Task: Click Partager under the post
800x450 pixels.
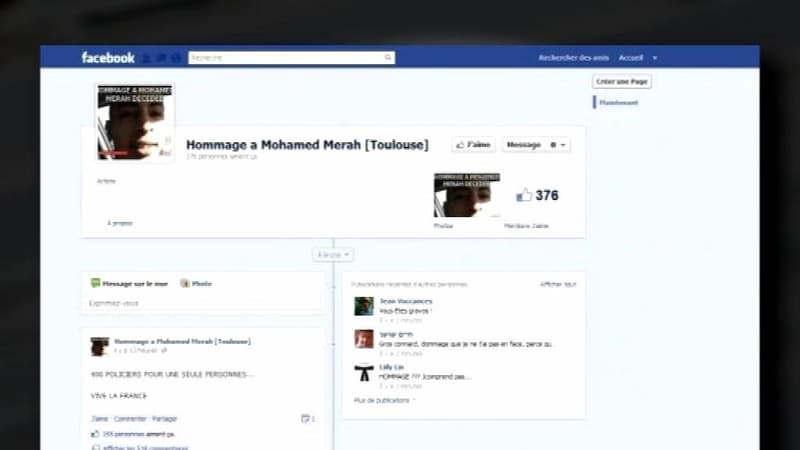Action: point(164,419)
